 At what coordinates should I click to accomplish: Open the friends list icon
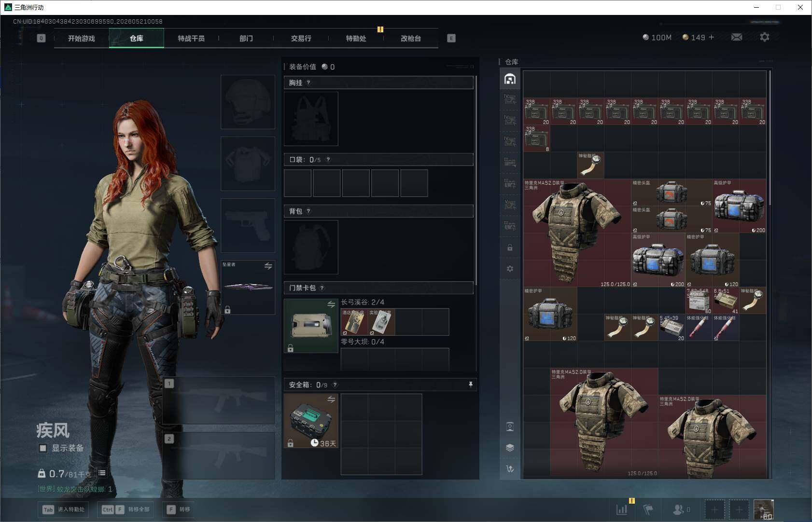point(681,509)
